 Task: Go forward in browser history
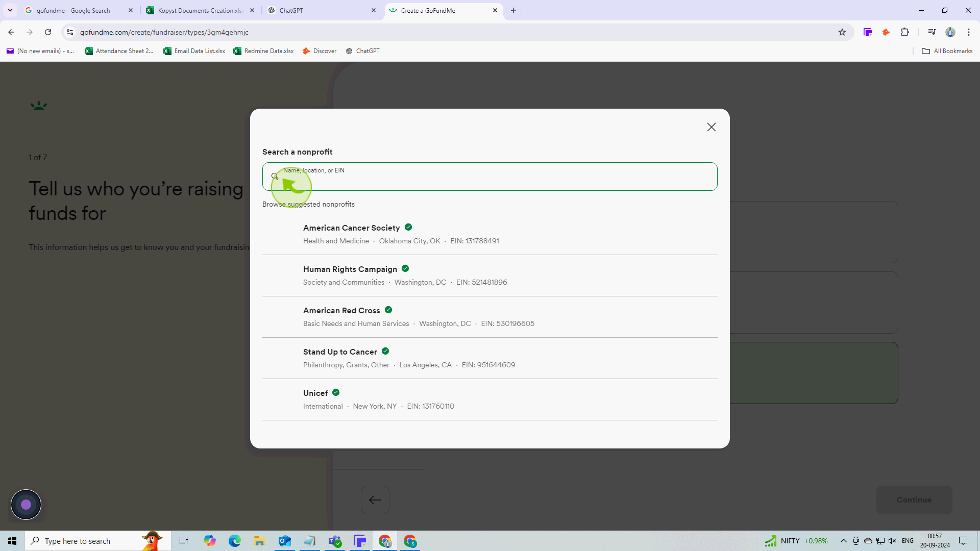30,32
